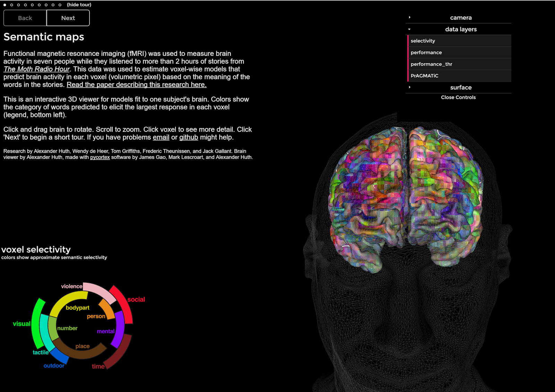The width and height of the screenshot is (555, 392).
Task: Collapse the data layers section
Action: [460, 29]
